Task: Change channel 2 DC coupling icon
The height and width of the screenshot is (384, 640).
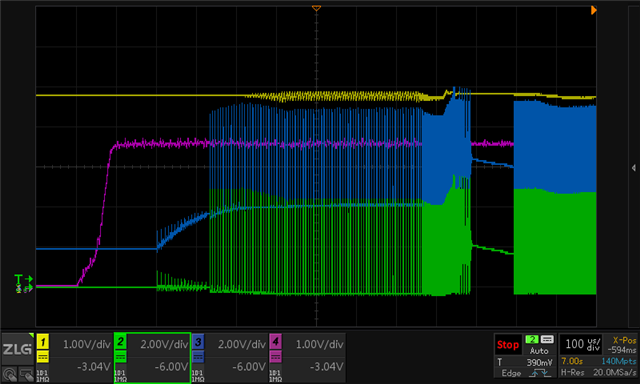Action: click(120, 357)
